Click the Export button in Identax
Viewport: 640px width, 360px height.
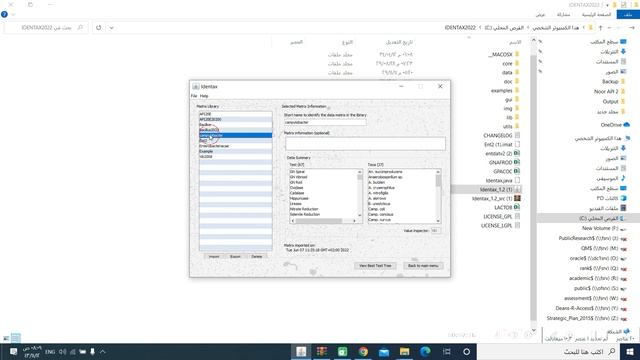[x=235, y=256]
